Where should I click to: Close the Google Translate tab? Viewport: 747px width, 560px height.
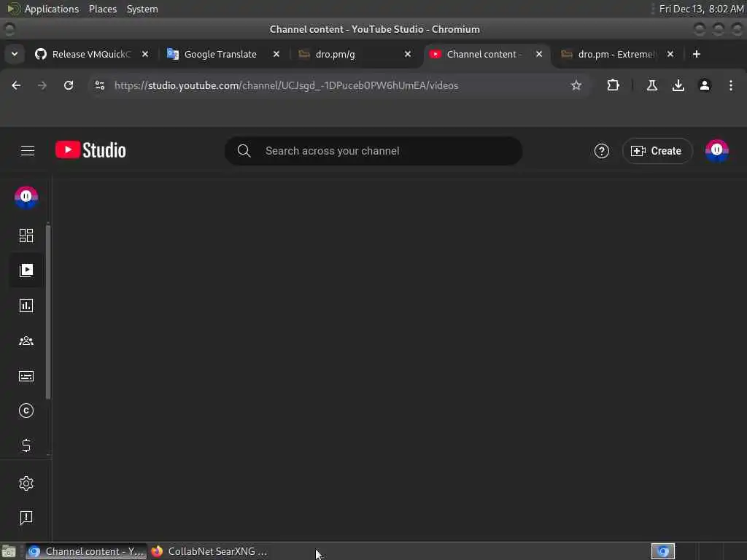[276, 54]
